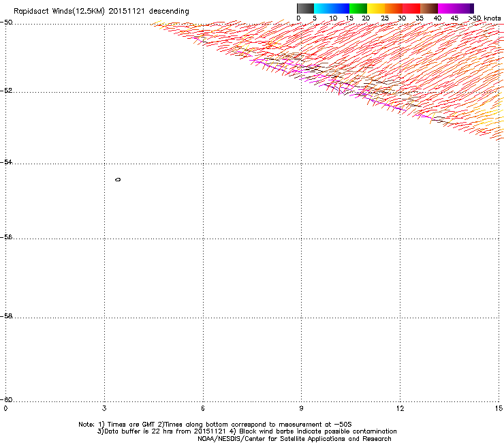Image resolution: width=504 pixels, height=443 pixels.
Task: Click the latitude label '-56'
Action: pos(6,236)
